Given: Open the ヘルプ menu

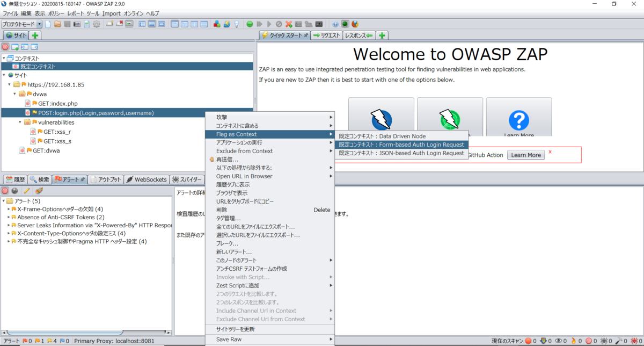Looking at the screenshot, I should [x=152, y=13].
